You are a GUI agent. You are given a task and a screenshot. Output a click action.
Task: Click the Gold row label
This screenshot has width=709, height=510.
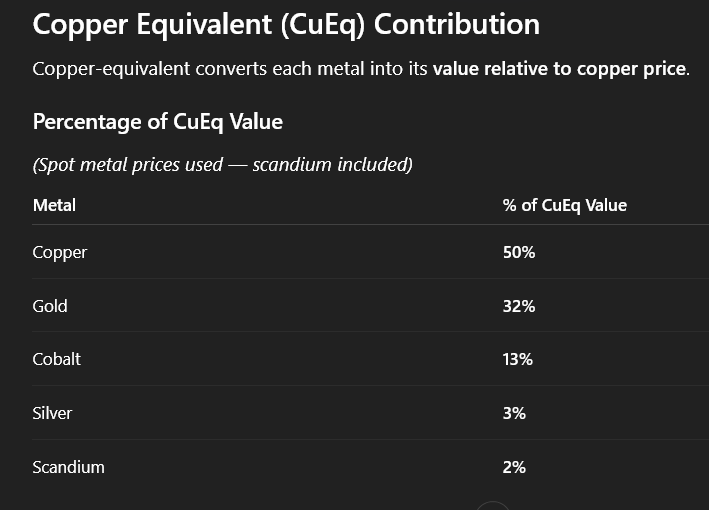click(50, 306)
